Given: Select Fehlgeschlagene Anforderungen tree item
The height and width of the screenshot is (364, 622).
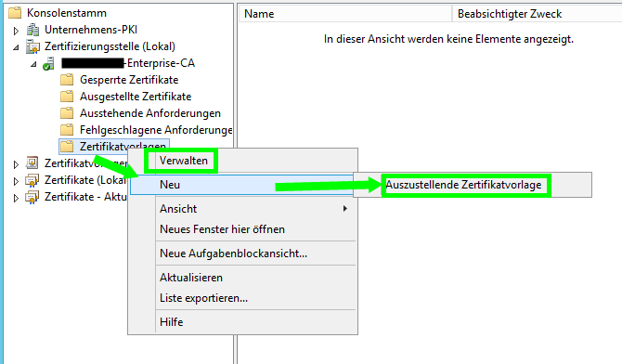Looking at the screenshot, I should coord(156,130).
